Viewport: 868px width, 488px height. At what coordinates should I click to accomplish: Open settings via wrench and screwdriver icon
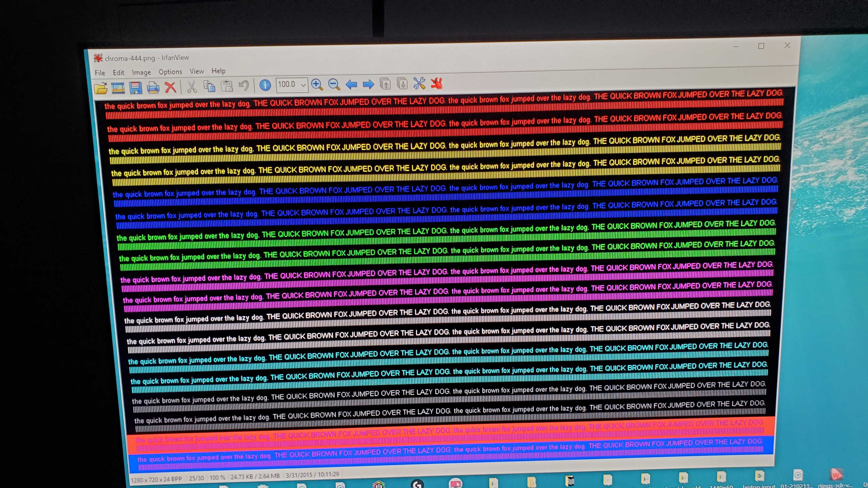pos(419,83)
